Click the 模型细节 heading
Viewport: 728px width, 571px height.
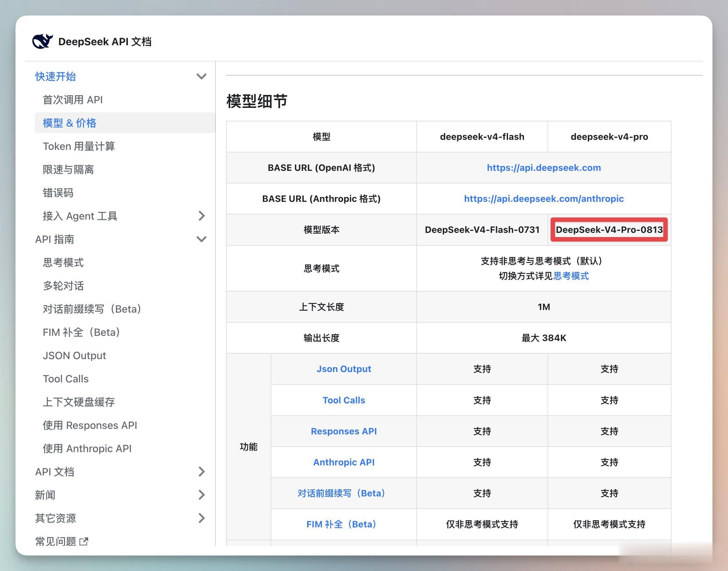(x=257, y=101)
